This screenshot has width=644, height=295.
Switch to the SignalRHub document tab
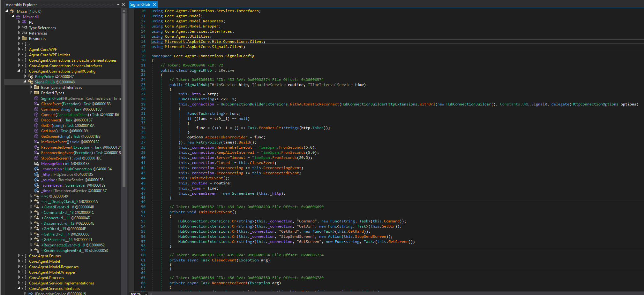tap(140, 4)
